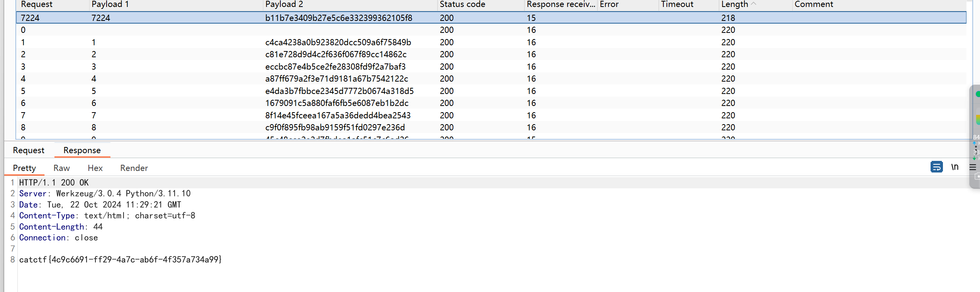
Task: Open the response viewer hamburger menu
Action: pos(973,167)
